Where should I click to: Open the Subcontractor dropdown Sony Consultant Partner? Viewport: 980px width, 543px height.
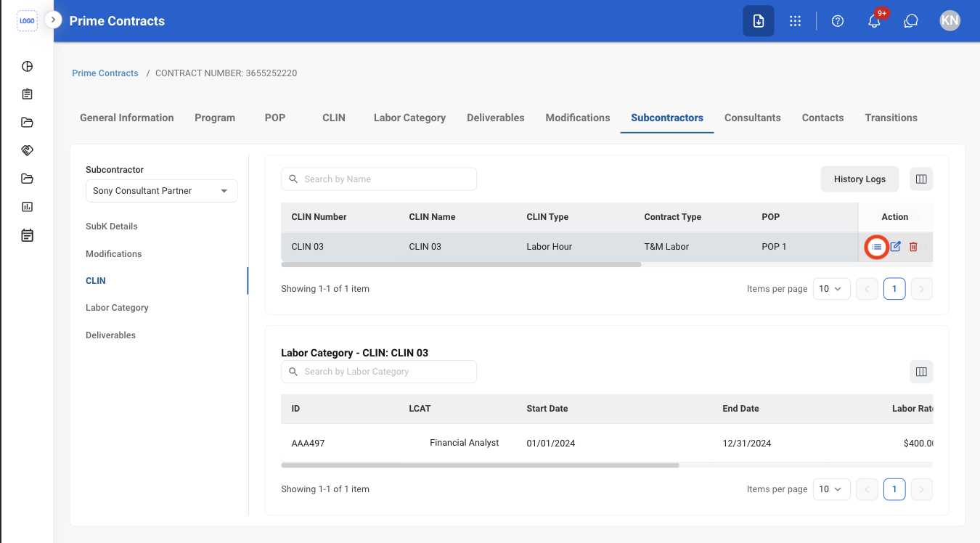click(x=161, y=191)
